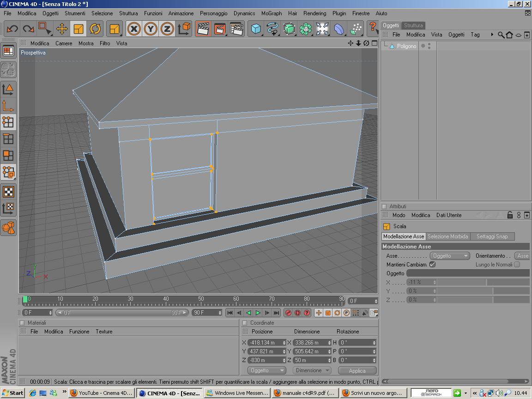Toggle viewport maximize icon
This screenshot has height=399, width=532.
point(375,43)
